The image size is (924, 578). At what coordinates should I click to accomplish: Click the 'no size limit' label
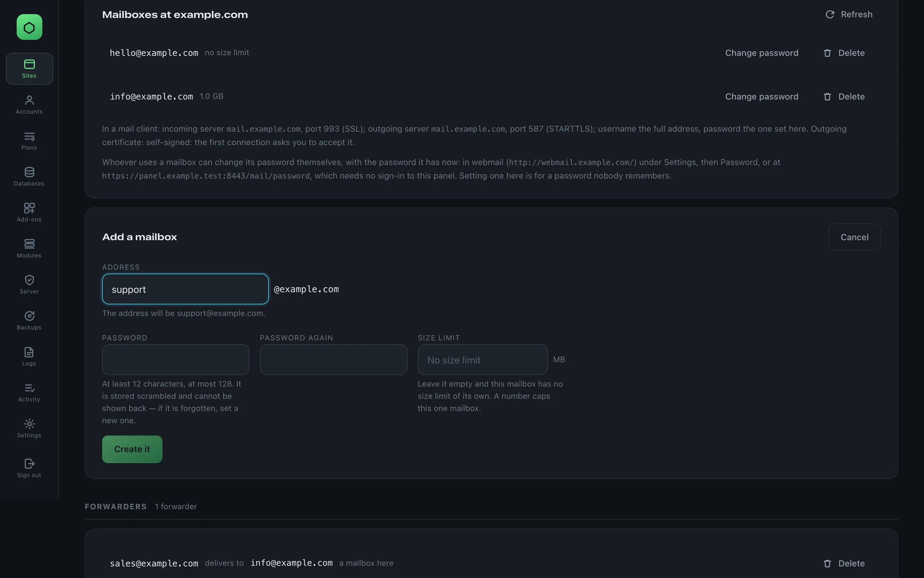227,53
